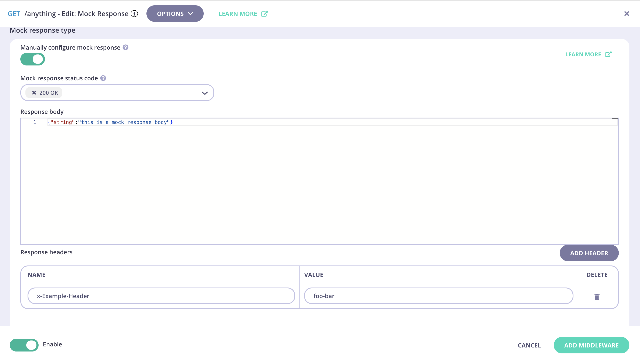Click the Mock response type section heading
640x364 pixels.
pos(42,30)
